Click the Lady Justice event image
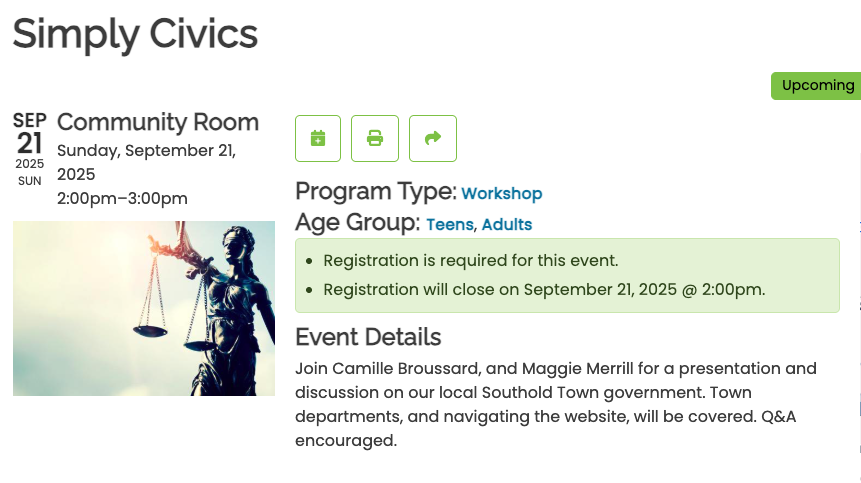 pos(144,308)
